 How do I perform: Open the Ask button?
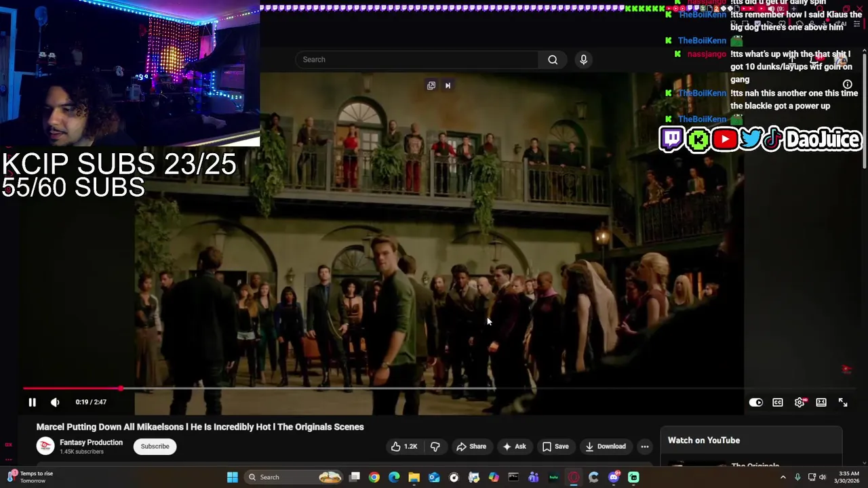[514, 446]
